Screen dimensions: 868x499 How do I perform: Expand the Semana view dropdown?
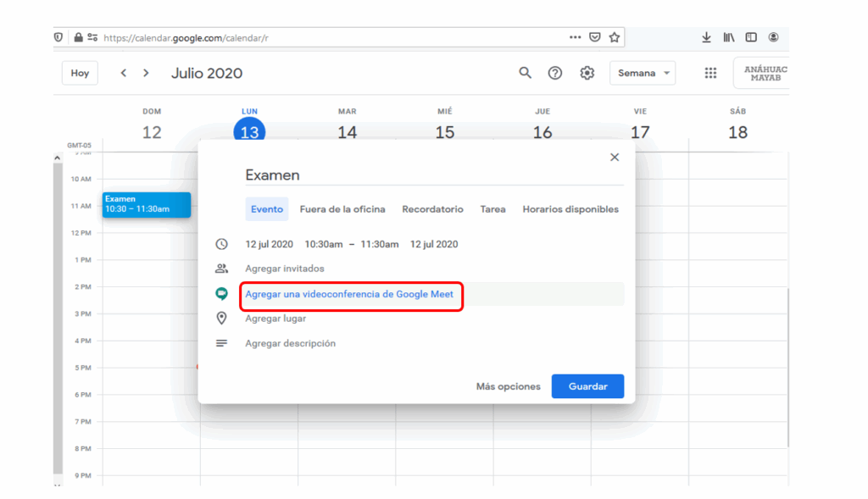click(642, 73)
